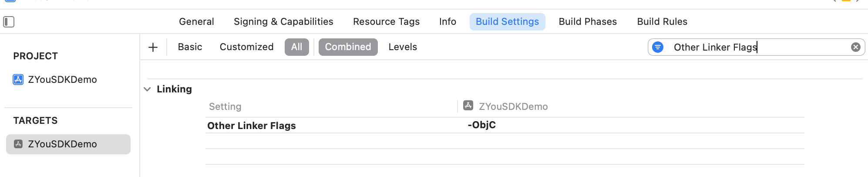This screenshot has height=177, width=868.
Task: Show Basic build settings
Action: coord(190,47)
